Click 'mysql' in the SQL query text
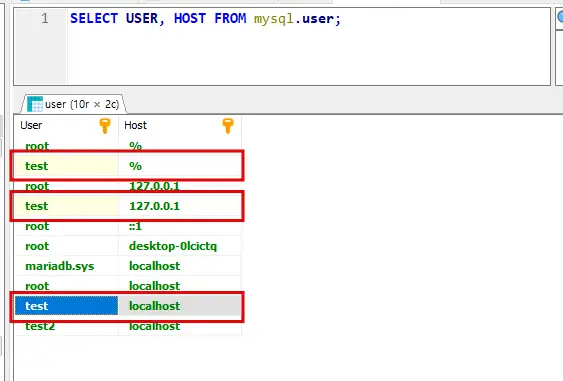The width and height of the screenshot is (563, 381). pos(274,19)
